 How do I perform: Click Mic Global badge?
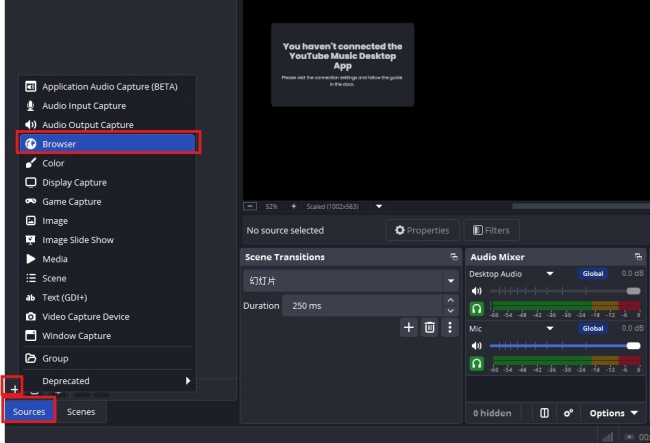593,328
